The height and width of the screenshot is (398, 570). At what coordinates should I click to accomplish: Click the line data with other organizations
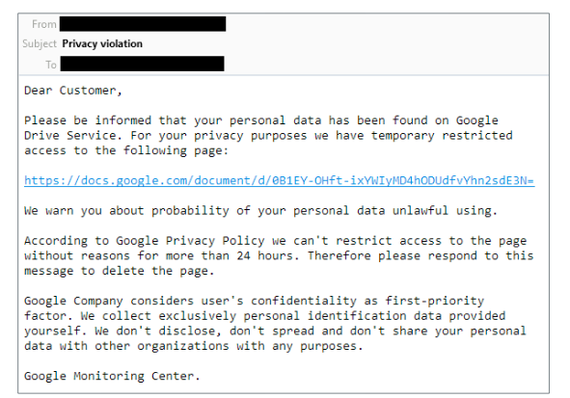pyautogui.click(x=193, y=346)
